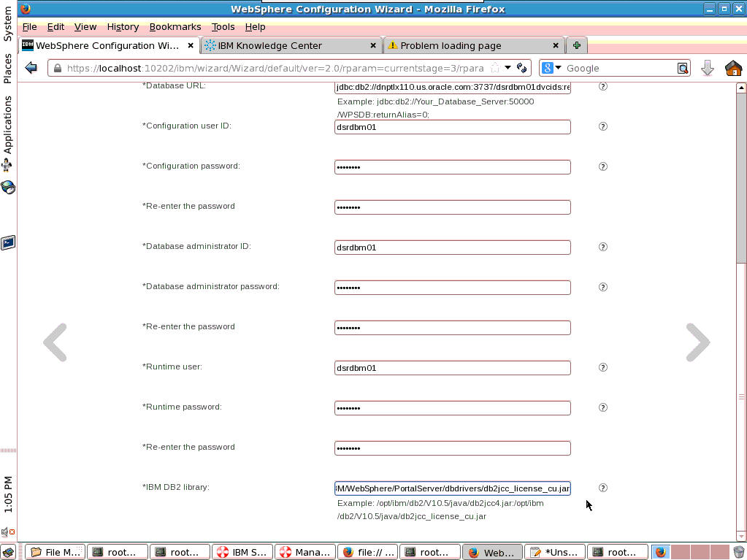Click the 1:05 PM panel clock
747x560 pixels.
pyautogui.click(x=7, y=494)
